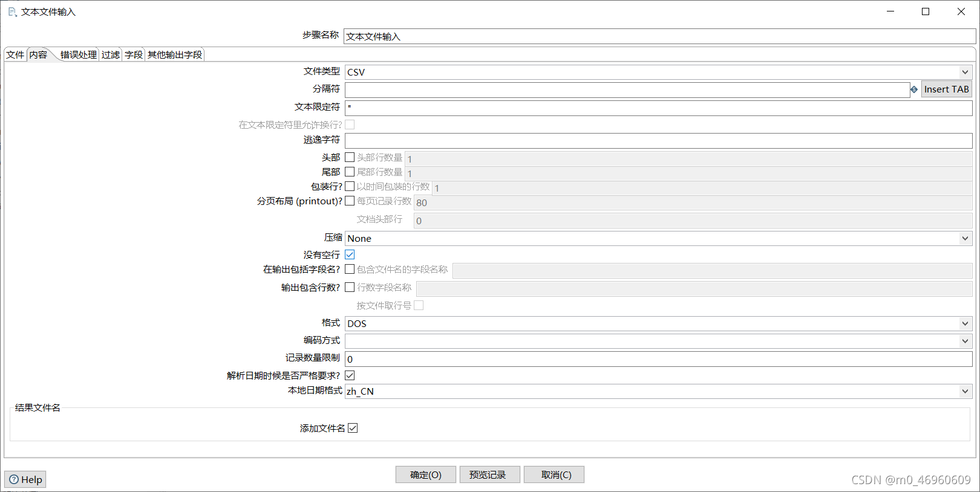Maximize the 文本文件输入 window
The height and width of the screenshot is (492, 980).
pyautogui.click(x=926, y=11)
